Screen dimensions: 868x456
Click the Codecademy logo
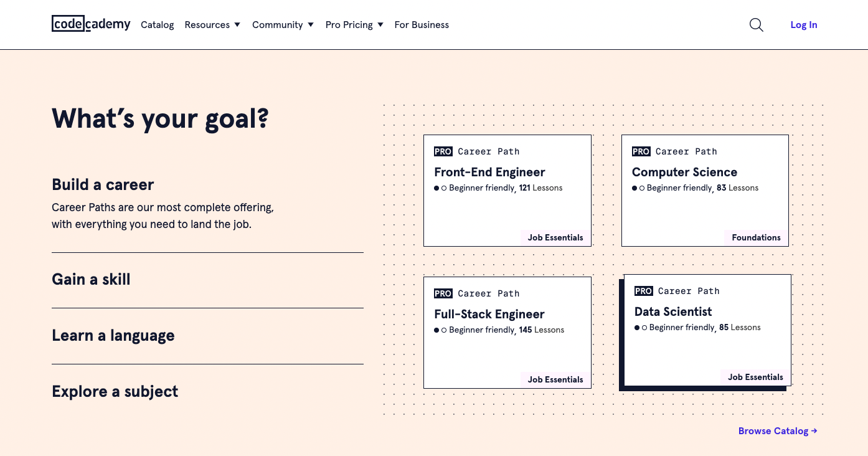(91, 24)
